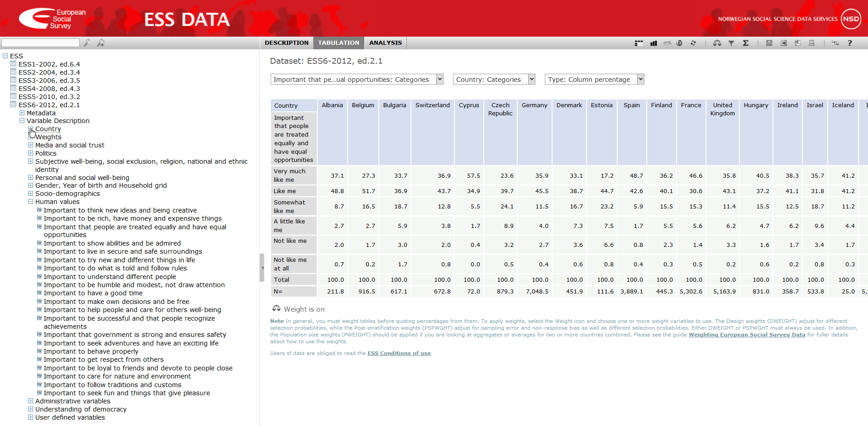
Task: Collapse Human values group
Action: coord(30,201)
